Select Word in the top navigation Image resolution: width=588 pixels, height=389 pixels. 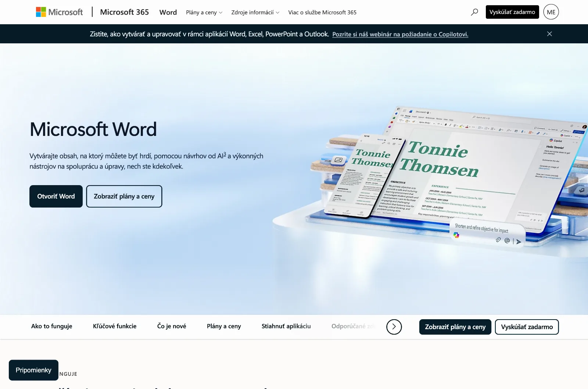click(x=168, y=12)
